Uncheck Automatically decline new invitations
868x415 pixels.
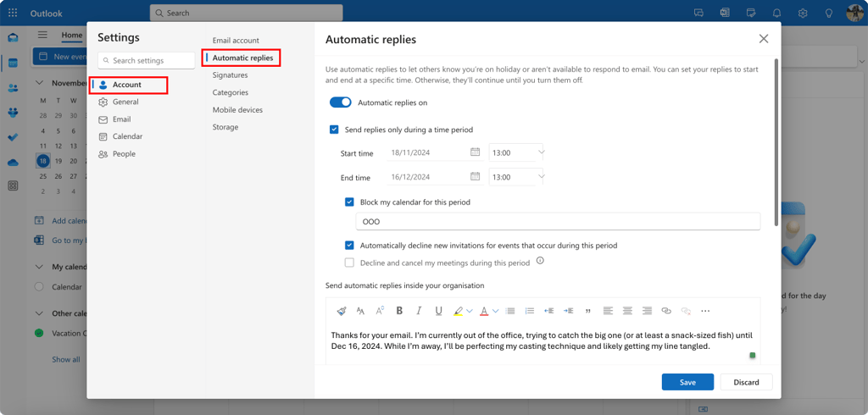(x=349, y=245)
